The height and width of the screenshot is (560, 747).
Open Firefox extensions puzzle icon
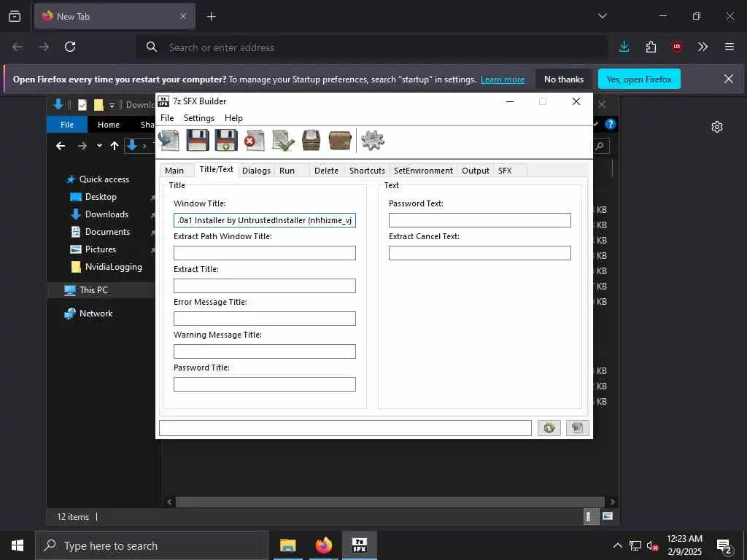coord(651,47)
